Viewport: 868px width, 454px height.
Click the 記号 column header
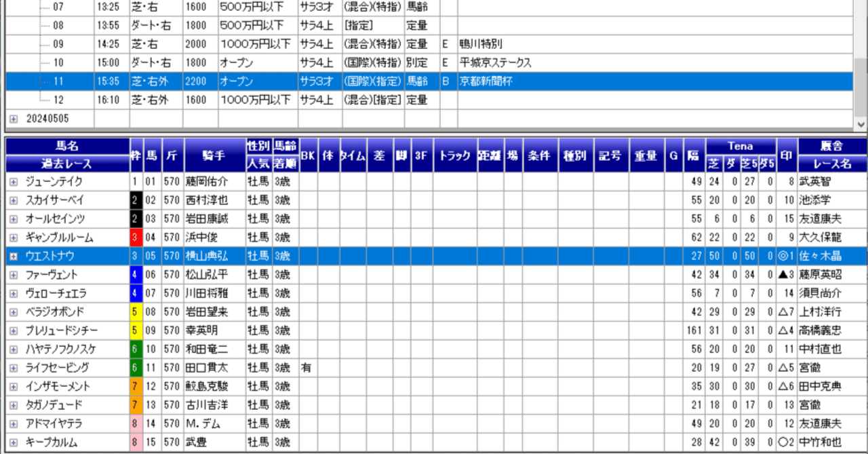[x=611, y=155]
